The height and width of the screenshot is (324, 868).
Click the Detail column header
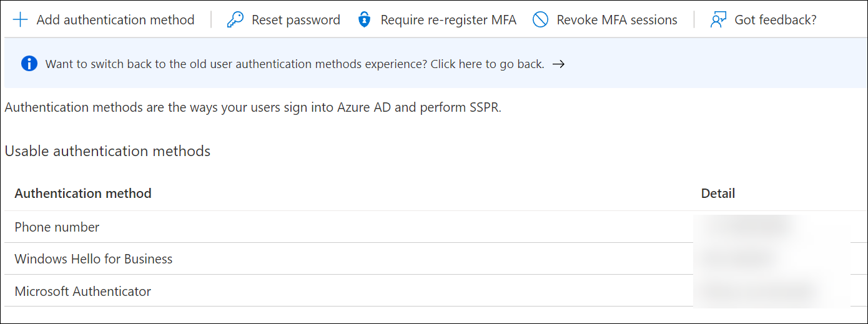point(718,194)
